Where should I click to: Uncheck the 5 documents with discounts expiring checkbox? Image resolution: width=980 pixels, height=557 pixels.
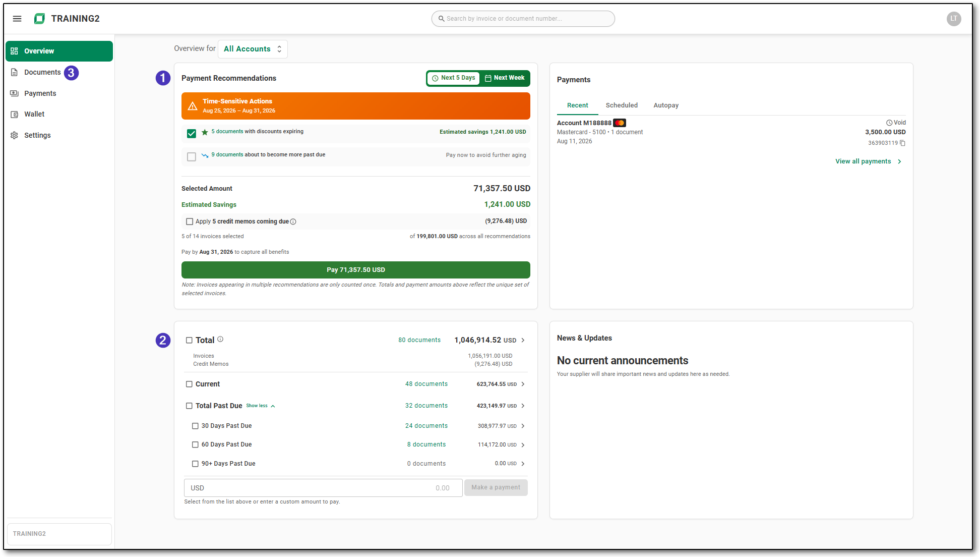click(192, 134)
